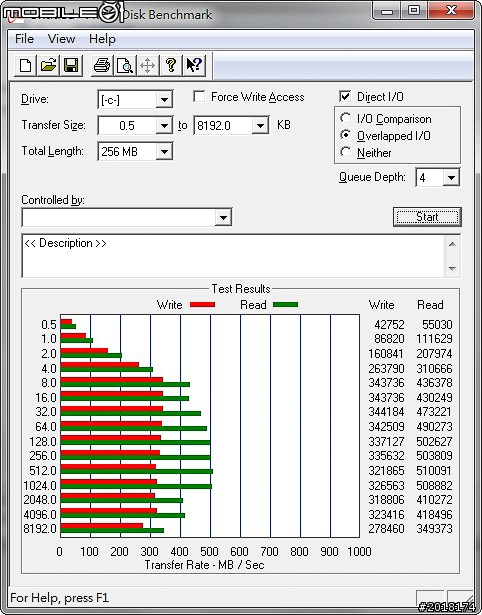Viewport: 482px width, 615px height.
Task: Click the Read value 349373
Action: tap(434, 529)
